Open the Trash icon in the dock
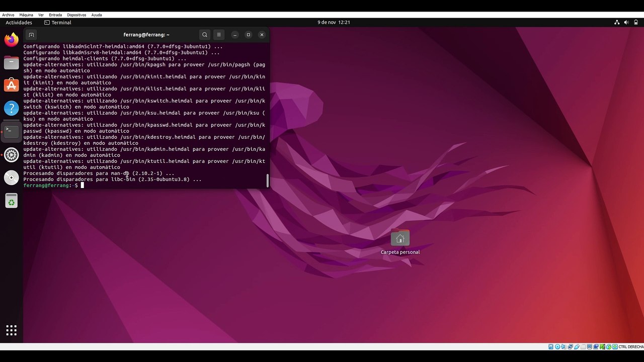This screenshot has width=644, height=362. (x=11, y=201)
